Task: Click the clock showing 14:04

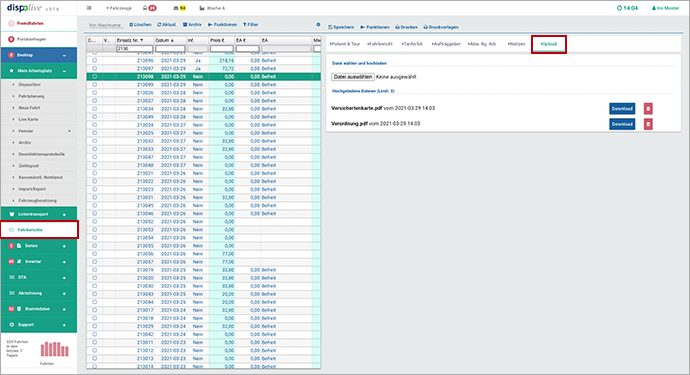Action: pyautogui.click(x=627, y=8)
